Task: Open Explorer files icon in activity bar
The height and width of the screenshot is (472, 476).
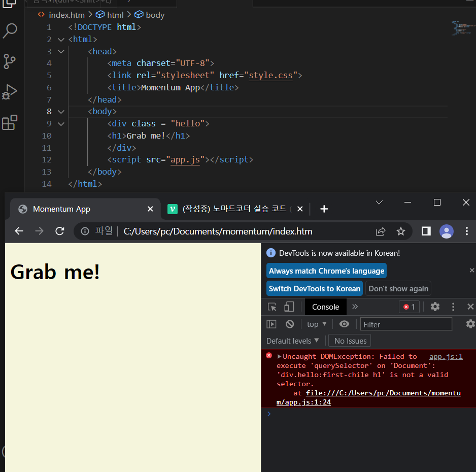Action: (10, 4)
